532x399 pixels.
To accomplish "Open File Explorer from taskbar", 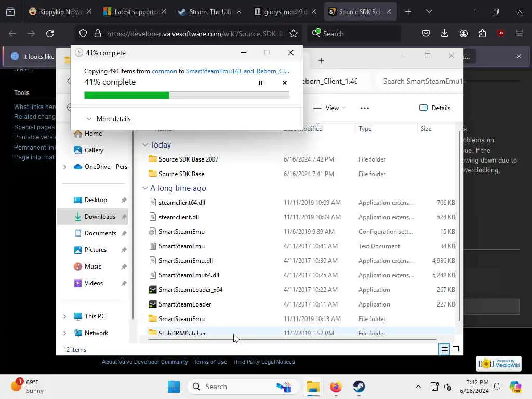I will click(313, 387).
